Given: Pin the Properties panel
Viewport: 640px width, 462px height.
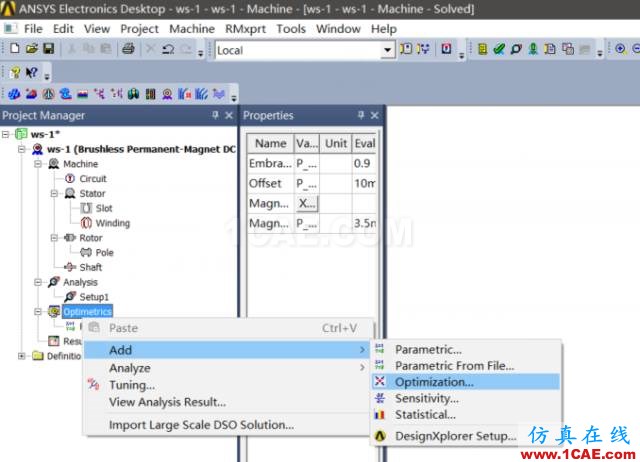Looking at the screenshot, I should tap(361, 116).
